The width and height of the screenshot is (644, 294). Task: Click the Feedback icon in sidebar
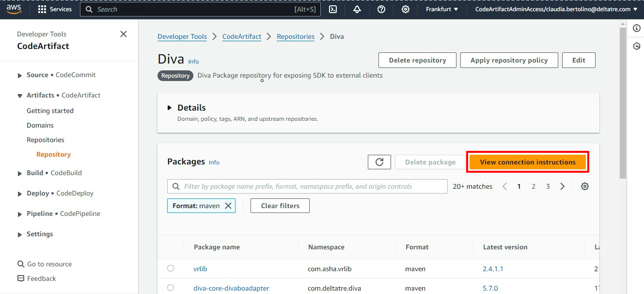tap(21, 278)
